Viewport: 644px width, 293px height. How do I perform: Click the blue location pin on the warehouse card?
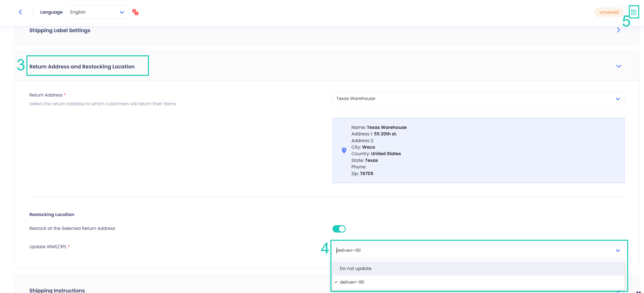point(344,150)
